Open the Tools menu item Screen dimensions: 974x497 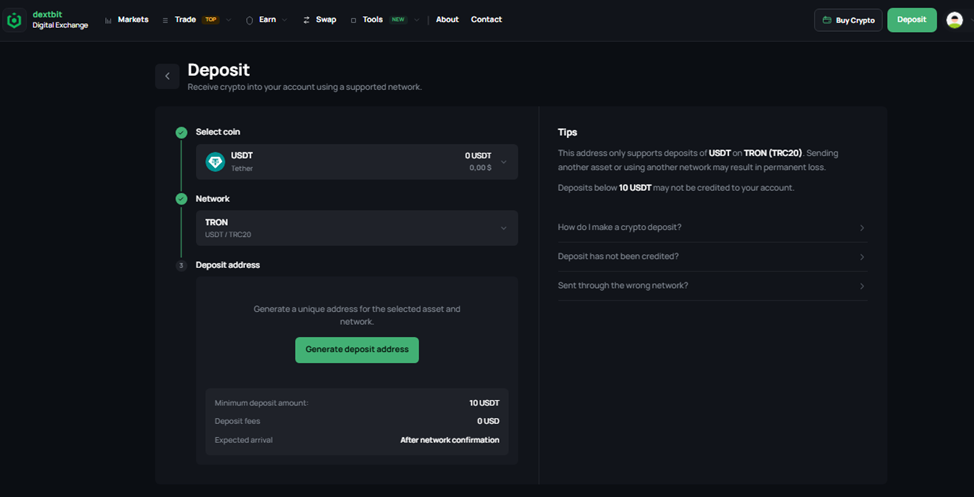pos(373,20)
